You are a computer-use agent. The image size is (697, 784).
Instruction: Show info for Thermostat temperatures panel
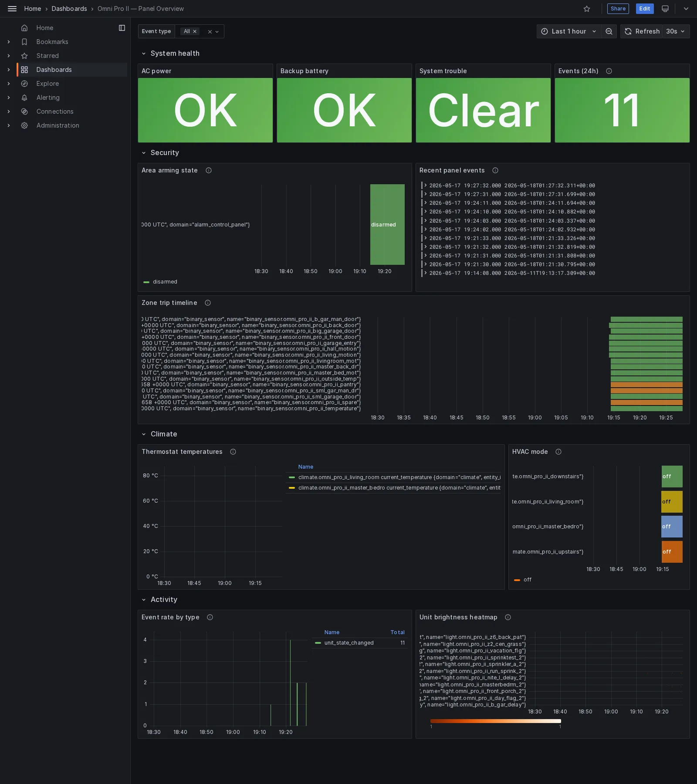click(233, 452)
